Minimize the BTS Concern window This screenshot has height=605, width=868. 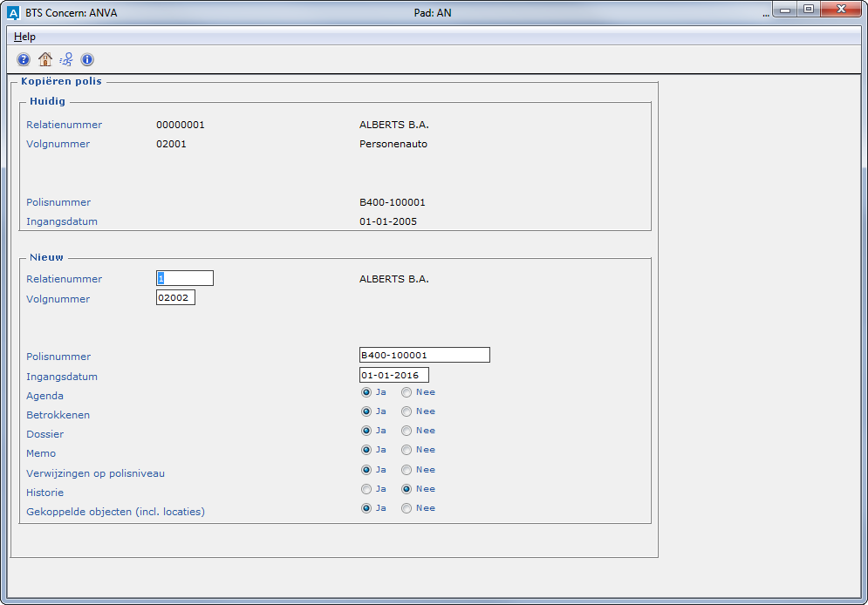(x=786, y=10)
